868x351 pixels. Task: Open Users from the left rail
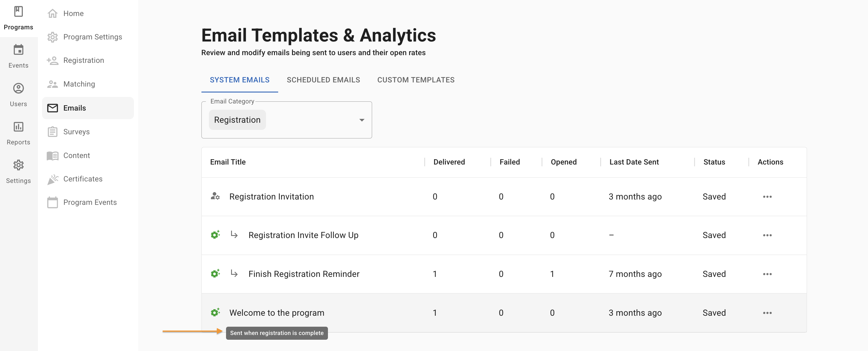[19, 89]
